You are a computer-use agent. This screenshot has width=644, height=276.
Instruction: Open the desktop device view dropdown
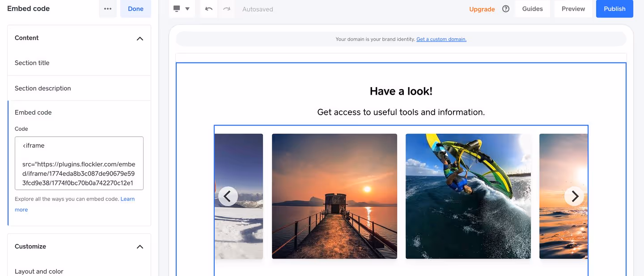tap(182, 9)
